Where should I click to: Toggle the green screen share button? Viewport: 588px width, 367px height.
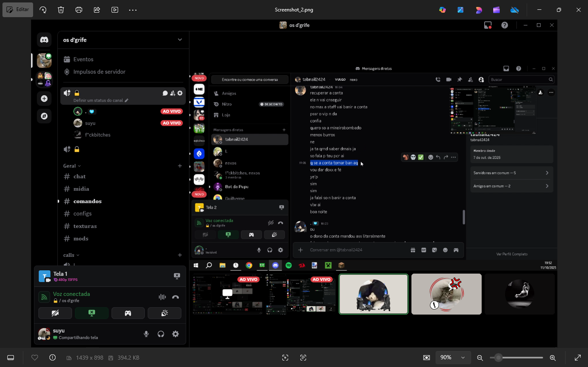92,313
